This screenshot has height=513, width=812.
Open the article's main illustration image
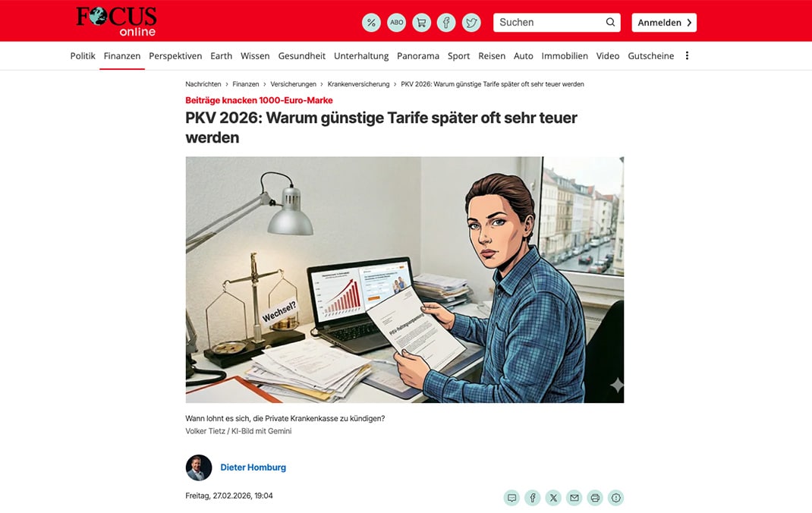[404, 279]
